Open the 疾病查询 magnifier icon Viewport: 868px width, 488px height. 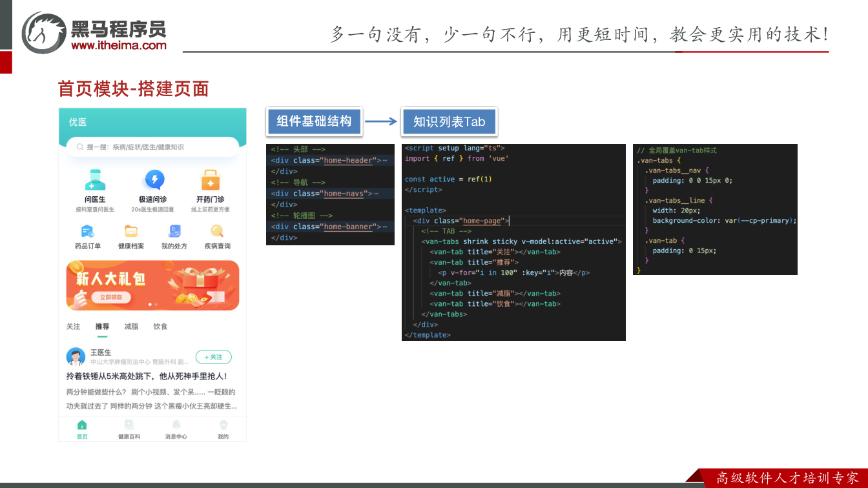pos(217,231)
